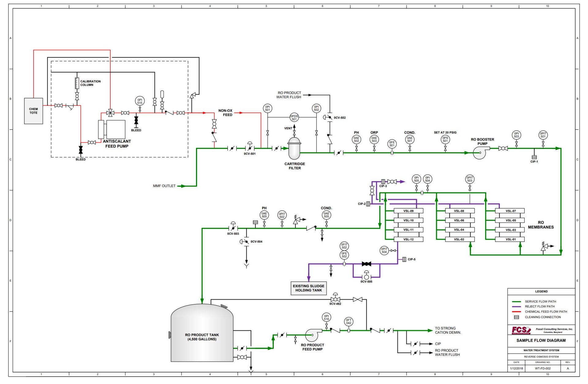Select control valve 0CV-502 symbol
The width and height of the screenshot is (588, 384).
[x=328, y=117]
